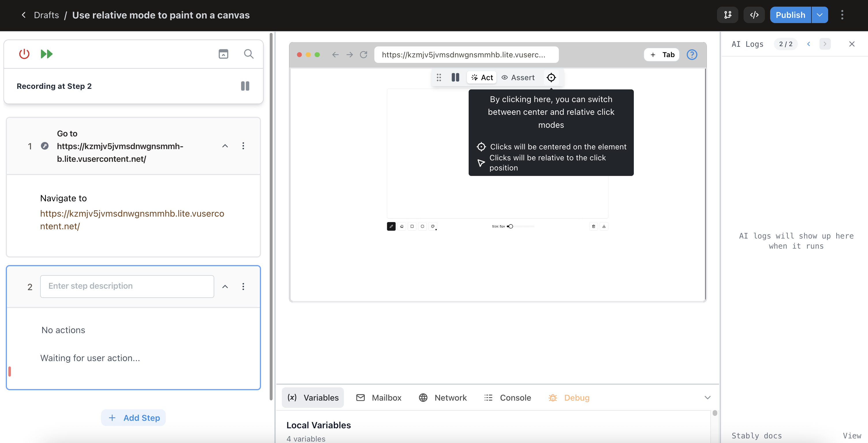Open the color palette picker
This screenshot has height=443, width=868.
click(433, 227)
